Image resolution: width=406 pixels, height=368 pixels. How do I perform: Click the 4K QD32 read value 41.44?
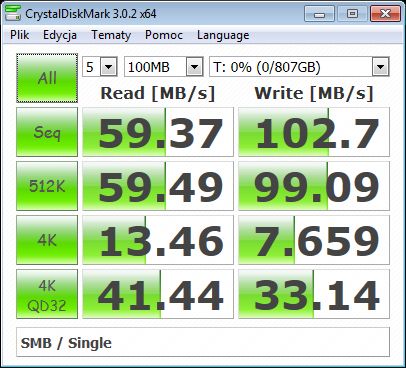pos(158,294)
